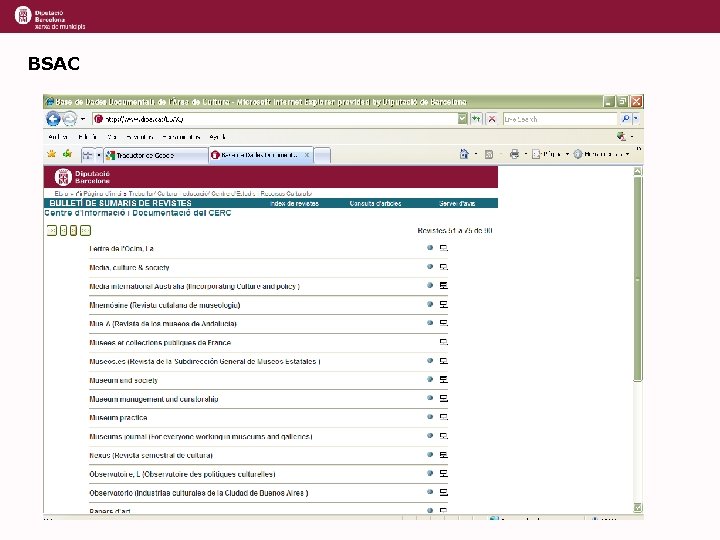Open the Quick Tabs thumbnails button
Image resolution: width=720 pixels, height=540 pixels.
pyautogui.click(x=87, y=156)
